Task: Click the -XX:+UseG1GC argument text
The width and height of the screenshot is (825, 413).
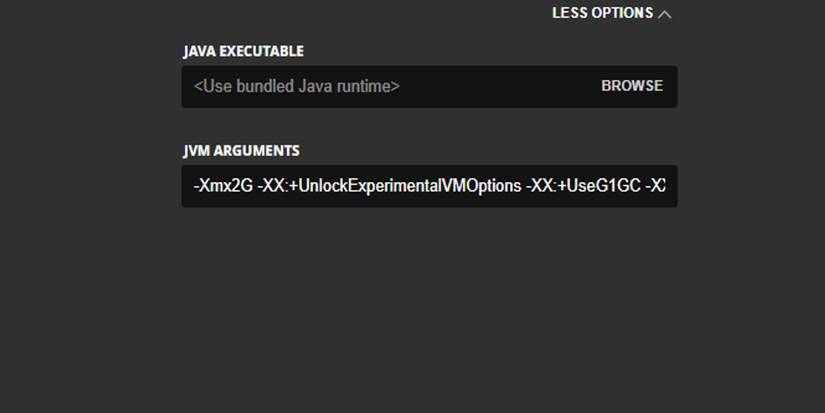Action: [x=580, y=186]
